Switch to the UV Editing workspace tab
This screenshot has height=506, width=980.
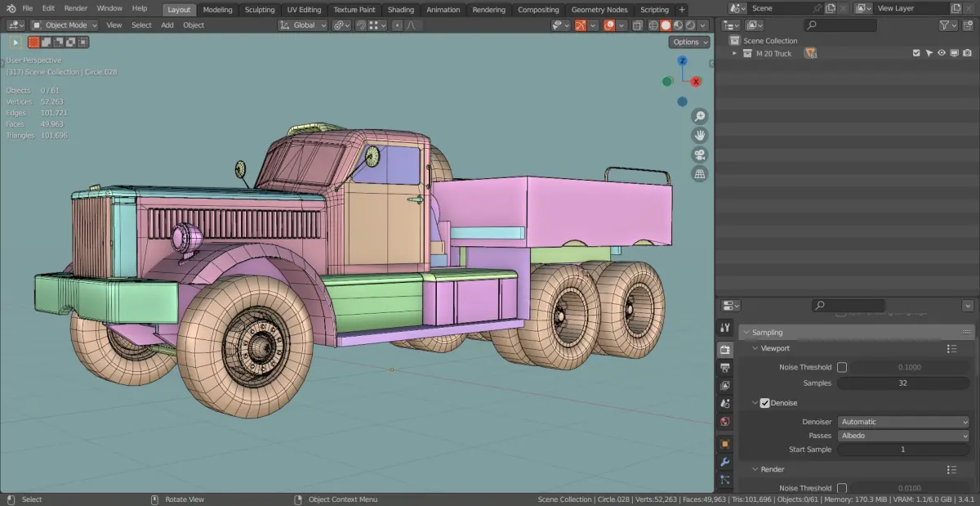coord(304,10)
